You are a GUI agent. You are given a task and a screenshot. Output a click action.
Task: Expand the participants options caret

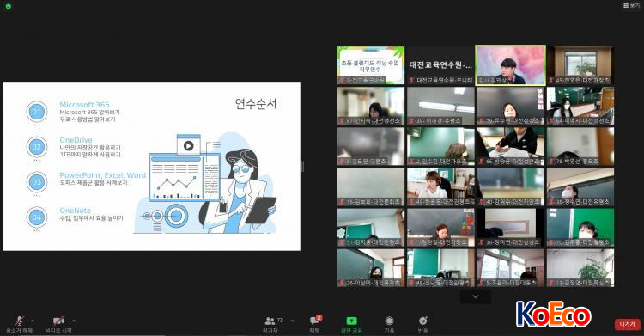pyautogui.click(x=292, y=321)
